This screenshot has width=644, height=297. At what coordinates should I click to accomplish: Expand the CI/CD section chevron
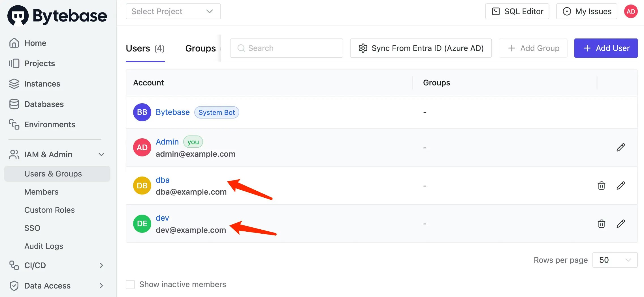[101, 265]
